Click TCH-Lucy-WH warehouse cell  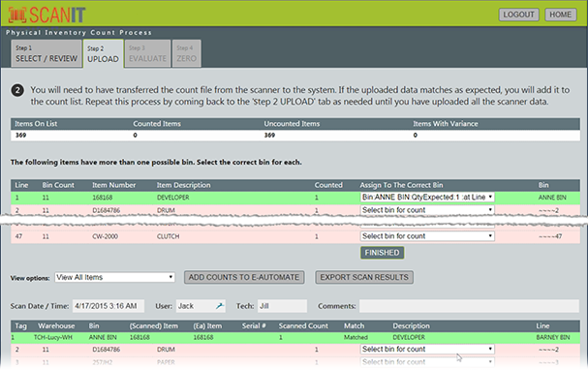click(53, 337)
